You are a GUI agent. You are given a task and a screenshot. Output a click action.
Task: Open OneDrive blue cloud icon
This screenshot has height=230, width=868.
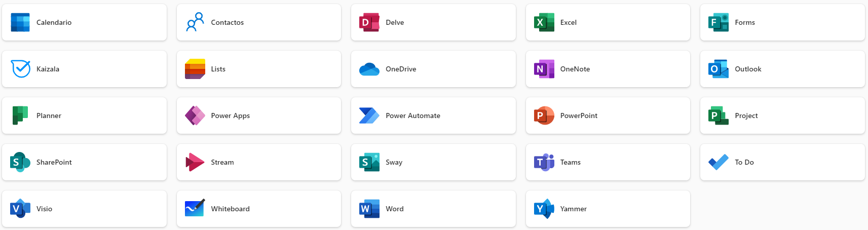369,69
